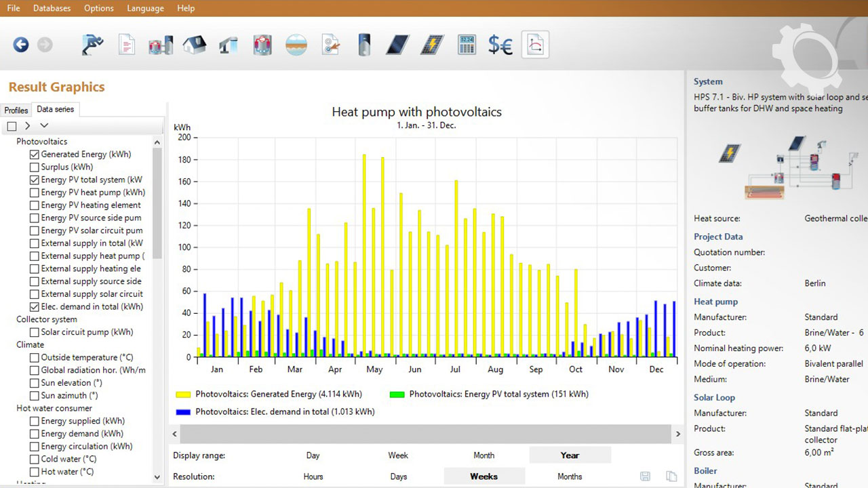The height and width of the screenshot is (488, 868).
Task: Click the running man quick start icon
Action: 92,45
